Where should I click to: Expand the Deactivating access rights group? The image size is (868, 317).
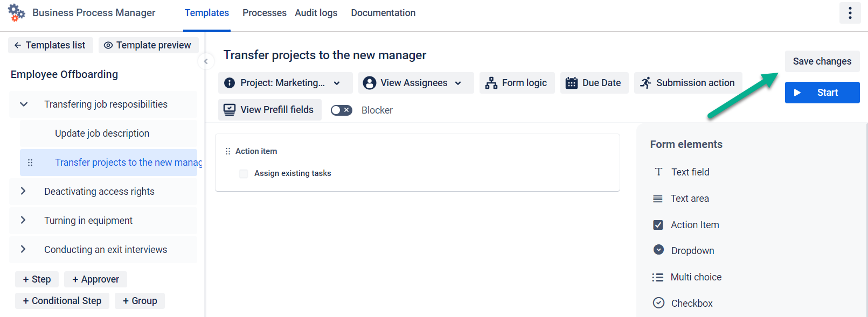tap(23, 191)
